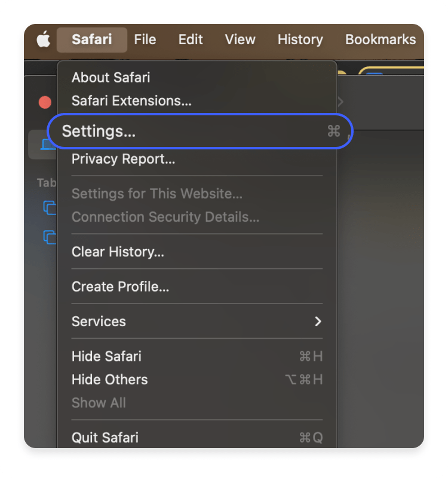The image size is (448, 478).
Task: Choose Clear History
Action: pos(117,252)
